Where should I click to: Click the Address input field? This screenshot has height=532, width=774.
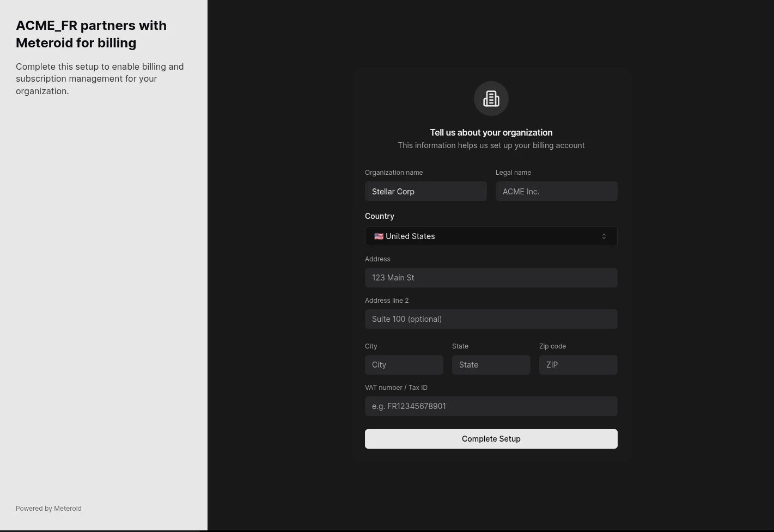tap(491, 278)
